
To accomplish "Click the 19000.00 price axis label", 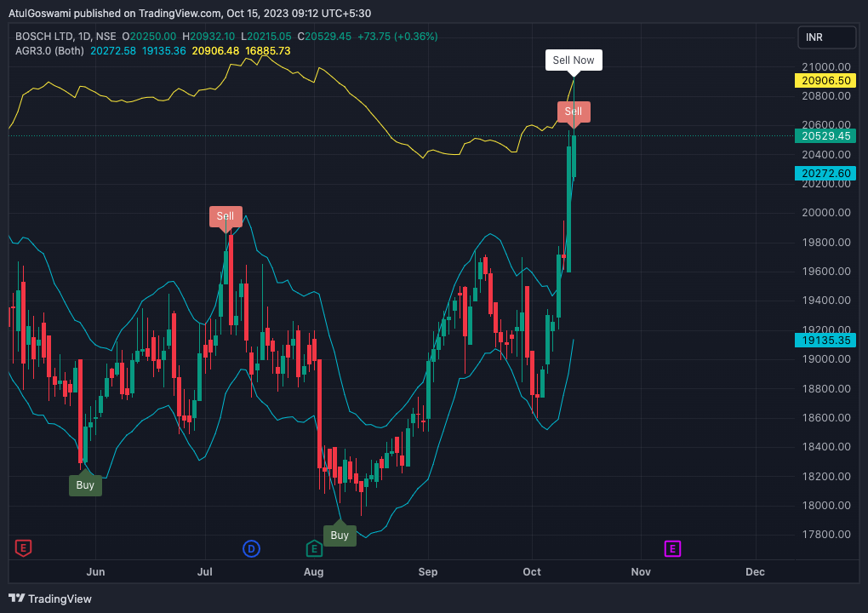I will [826, 358].
